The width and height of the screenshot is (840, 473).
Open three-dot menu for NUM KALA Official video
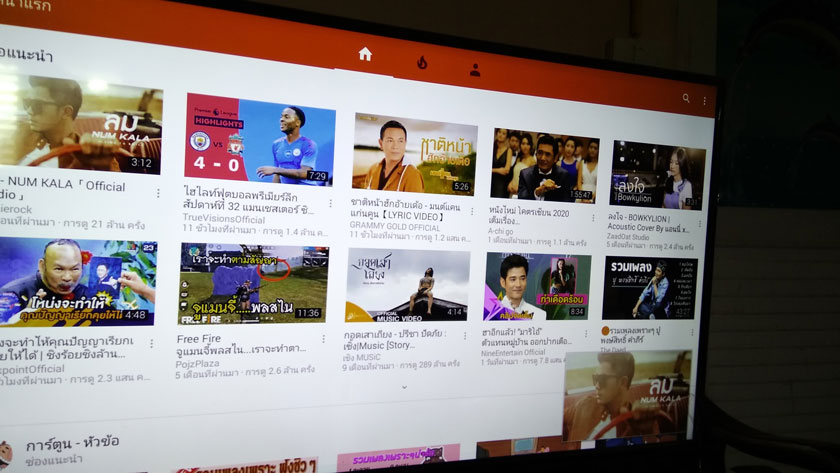(x=158, y=193)
